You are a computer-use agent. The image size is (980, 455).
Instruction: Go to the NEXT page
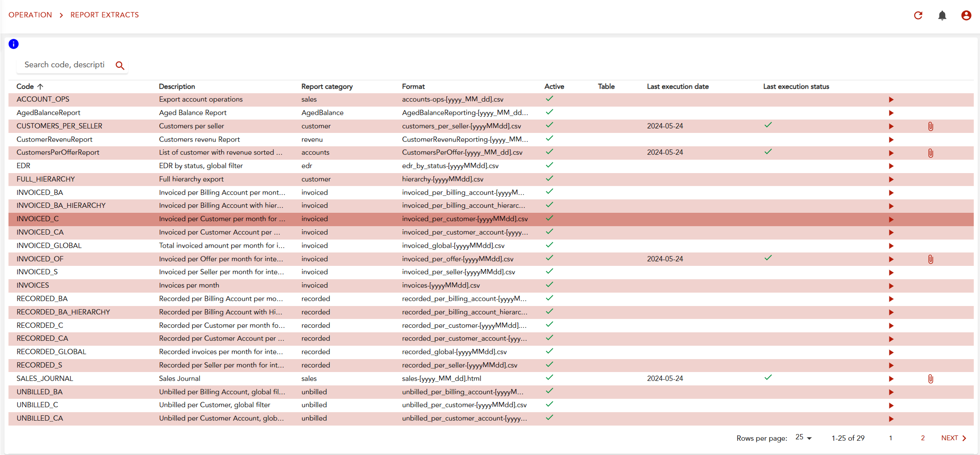(954, 438)
